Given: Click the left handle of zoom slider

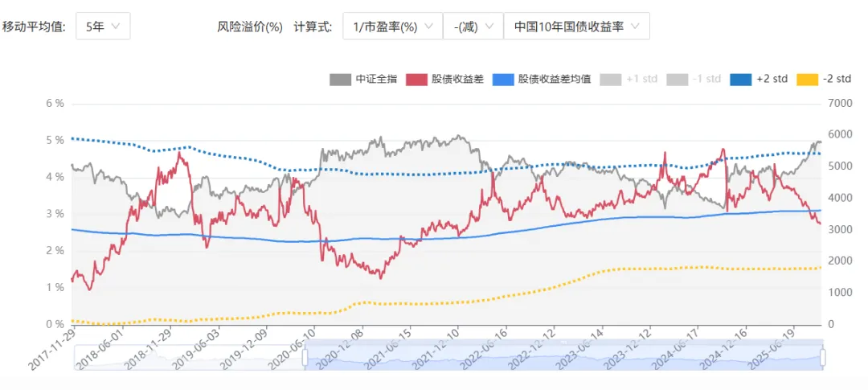Looking at the screenshot, I should pos(305,357).
